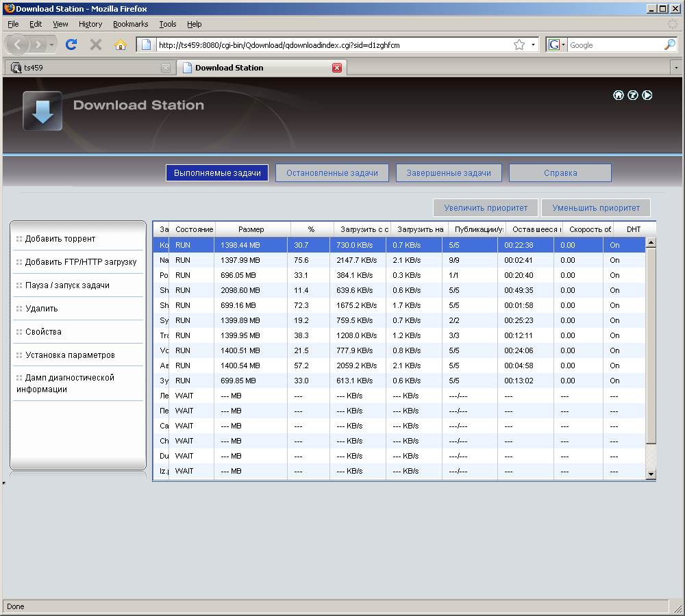Select the task row sized 2098.60 MB

pos(399,290)
